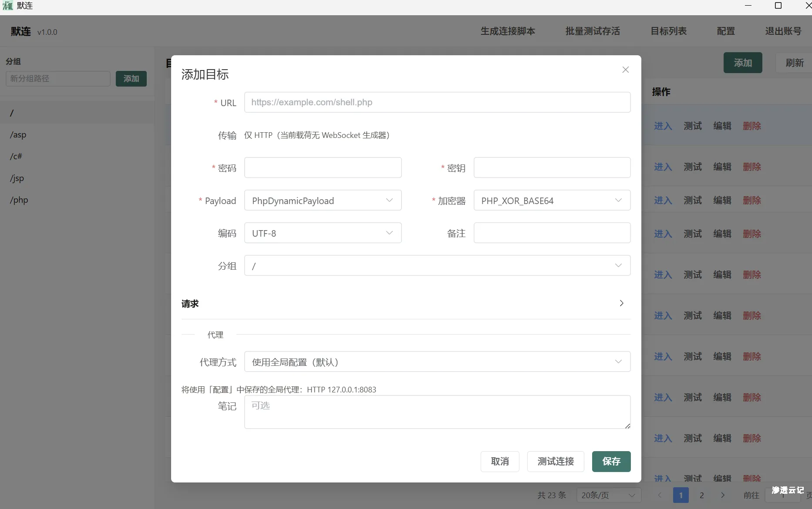Click the previous page arrow in pagination
The image size is (812, 509).
pos(660,495)
